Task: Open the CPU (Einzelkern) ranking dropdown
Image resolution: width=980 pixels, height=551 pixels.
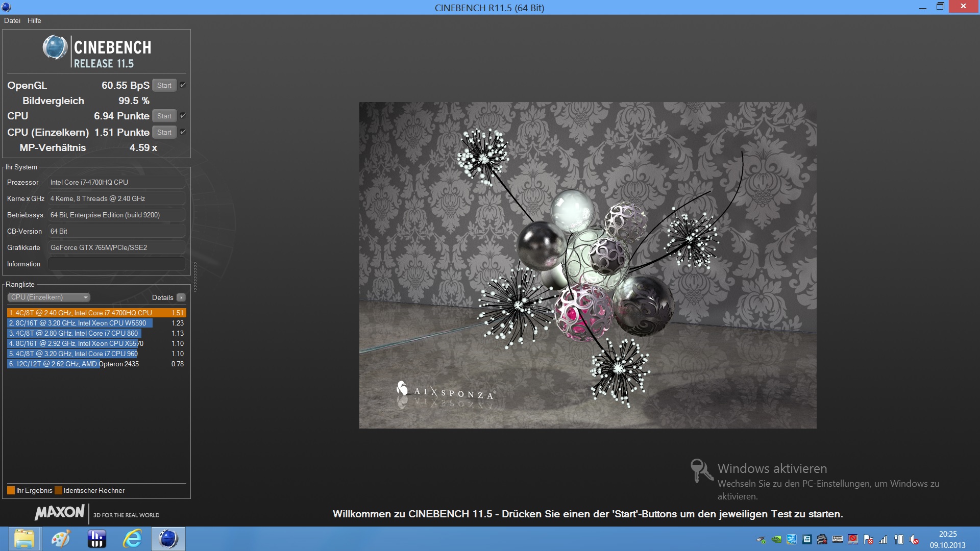Action: pos(48,297)
